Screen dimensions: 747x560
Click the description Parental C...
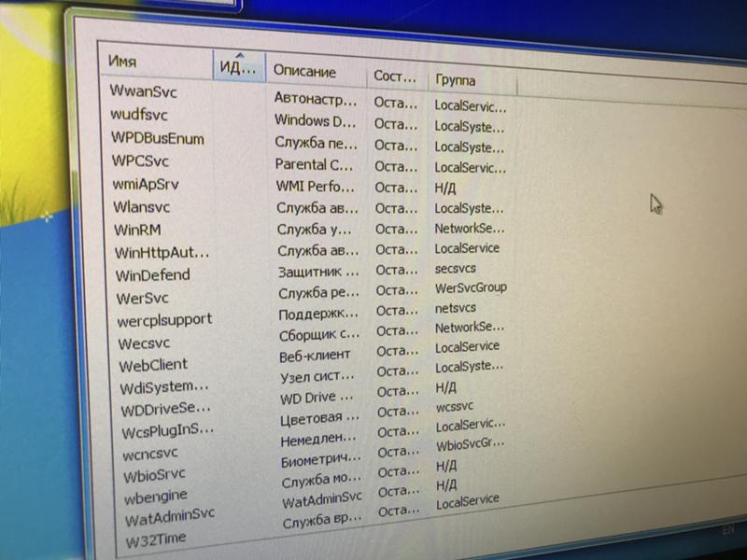[315, 165]
